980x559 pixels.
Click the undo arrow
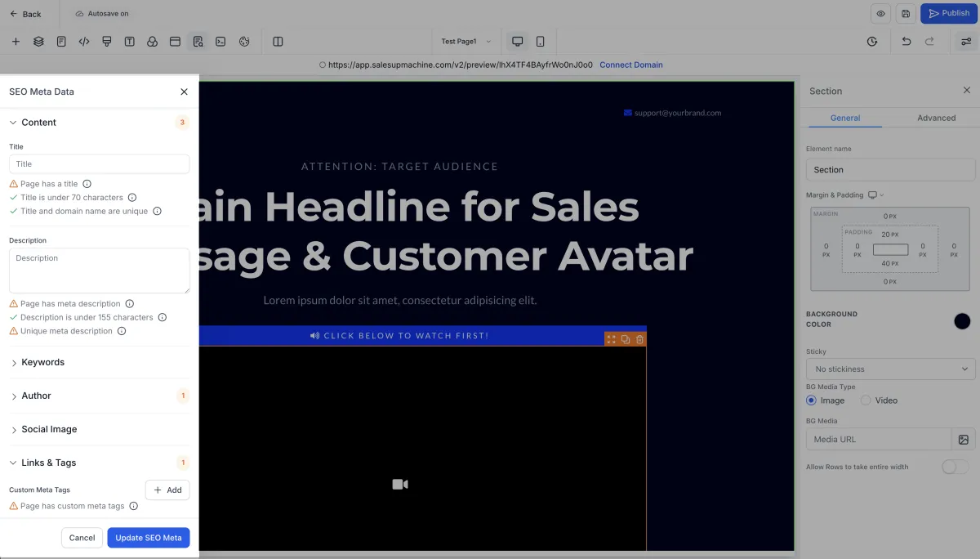(x=906, y=41)
